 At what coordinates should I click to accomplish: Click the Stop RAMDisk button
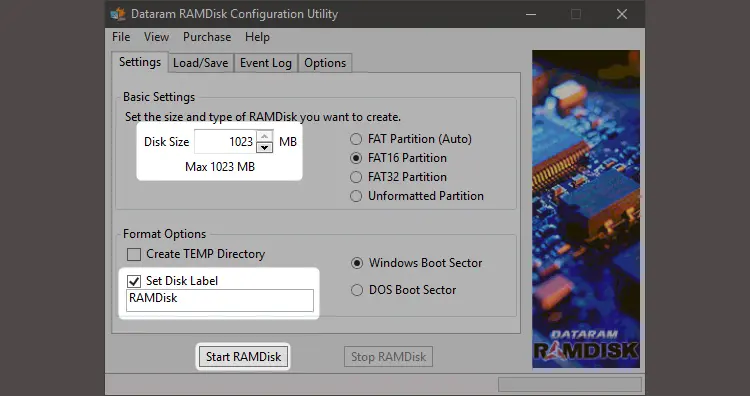pyautogui.click(x=388, y=357)
